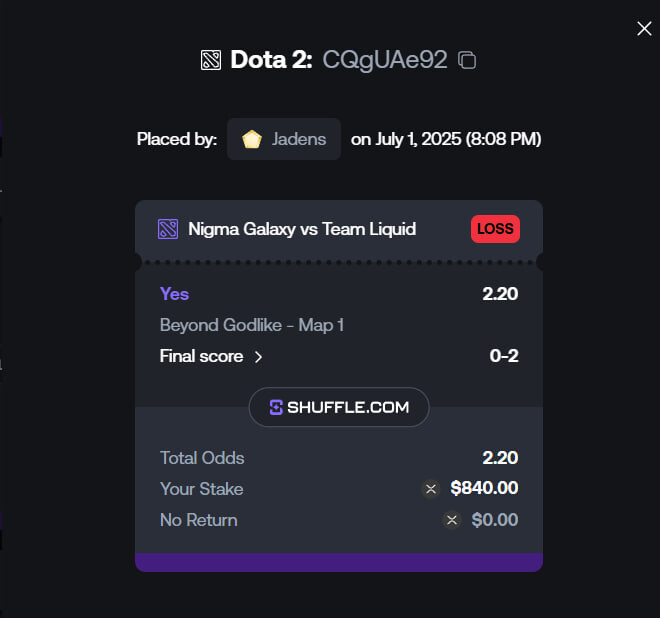Close the bet slip dialog
Image resolution: width=660 pixels, height=618 pixels.
tap(644, 29)
